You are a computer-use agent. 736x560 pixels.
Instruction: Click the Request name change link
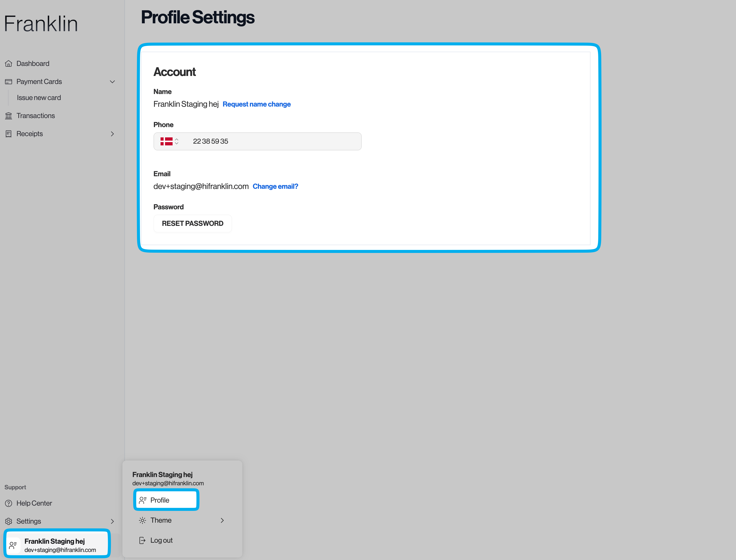256,104
